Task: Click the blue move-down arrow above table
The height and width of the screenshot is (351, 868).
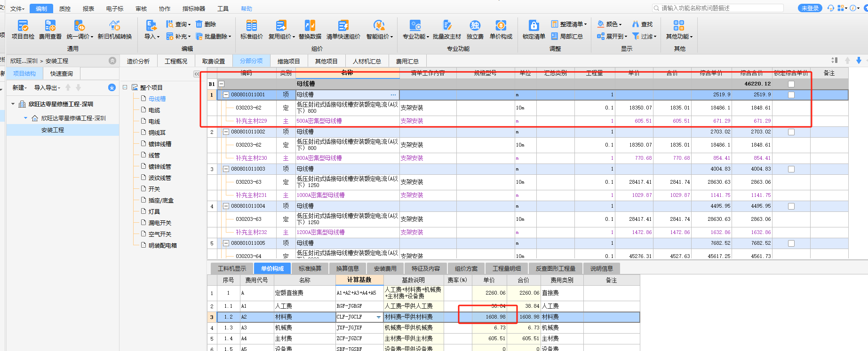Action: (859, 60)
